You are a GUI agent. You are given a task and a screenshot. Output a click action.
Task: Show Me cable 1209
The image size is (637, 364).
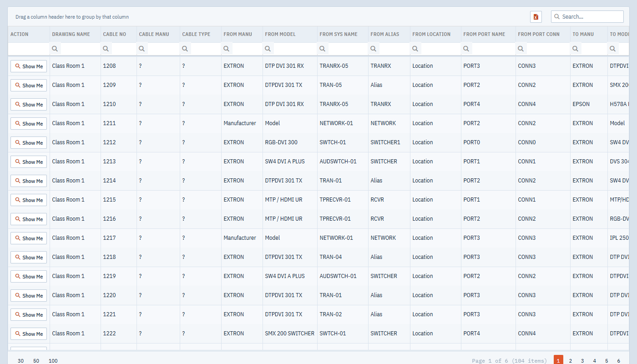(x=29, y=86)
